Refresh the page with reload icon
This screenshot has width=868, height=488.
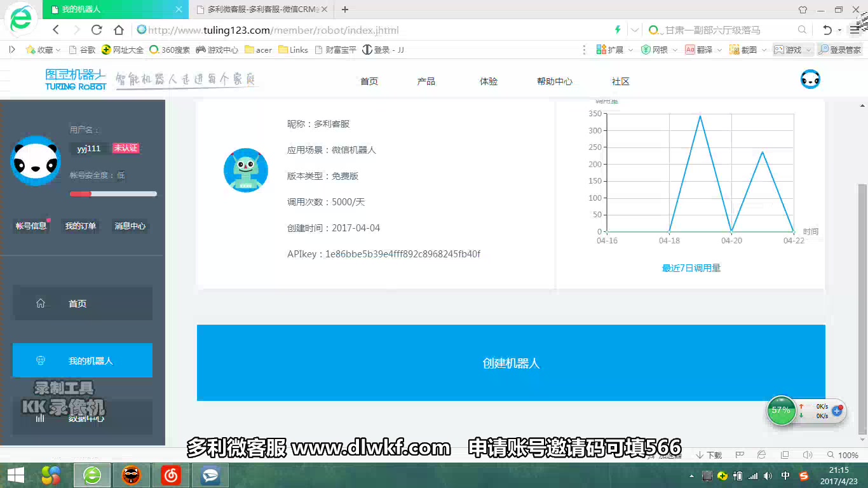point(96,30)
